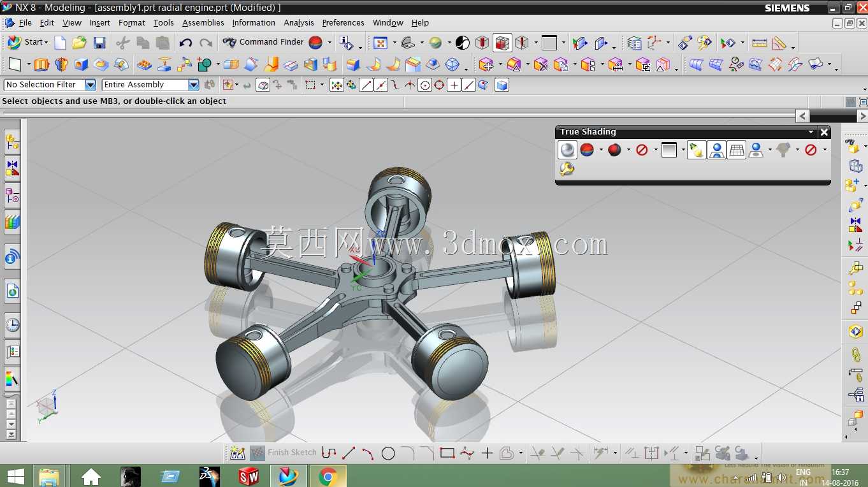868x487 pixels.
Task: Toggle the End Point snap
Action: [366, 85]
